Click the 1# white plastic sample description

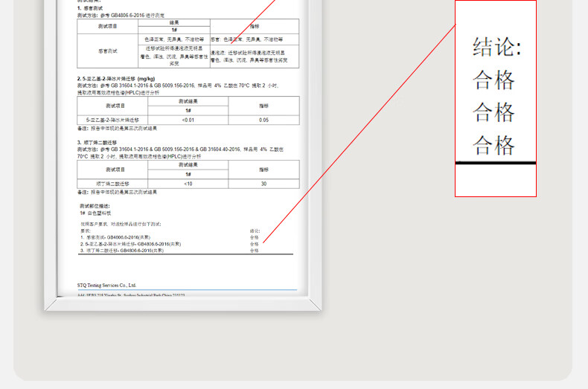coord(95,213)
